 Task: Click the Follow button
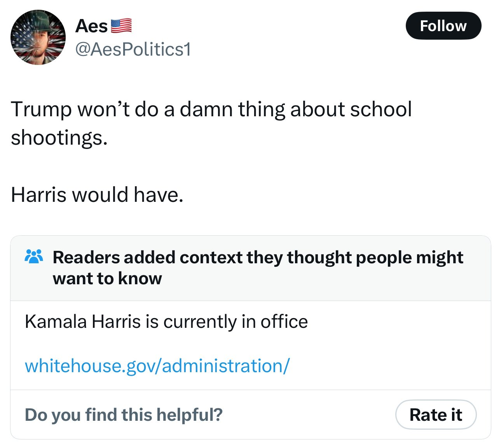coord(443,26)
